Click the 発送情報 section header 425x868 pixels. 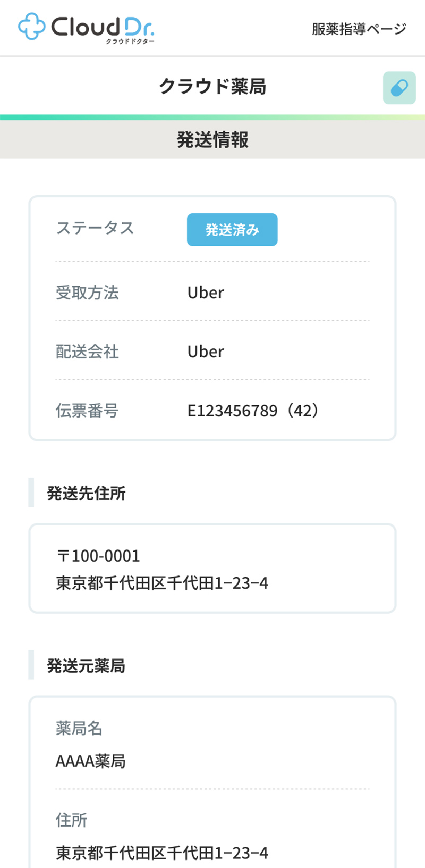point(212,140)
